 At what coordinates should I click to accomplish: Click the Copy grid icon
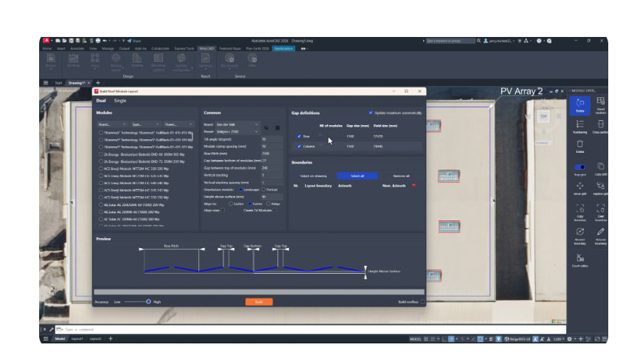tap(600, 168)
